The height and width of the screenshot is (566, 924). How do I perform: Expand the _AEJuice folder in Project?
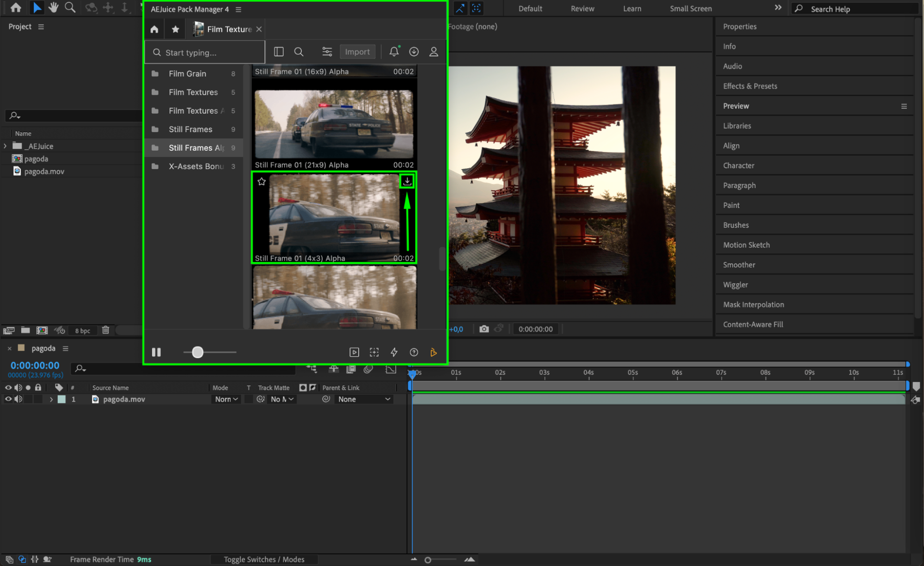(5, 146)
